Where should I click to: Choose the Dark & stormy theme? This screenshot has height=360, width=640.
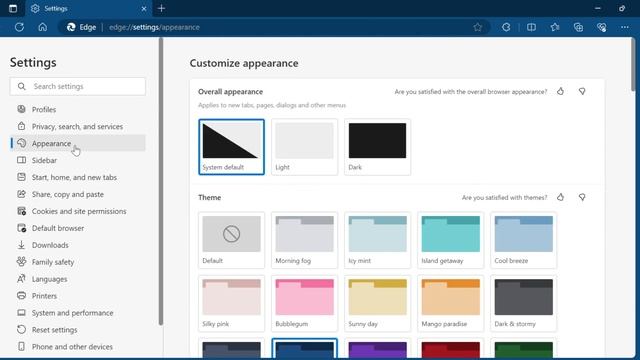point(524,303)
